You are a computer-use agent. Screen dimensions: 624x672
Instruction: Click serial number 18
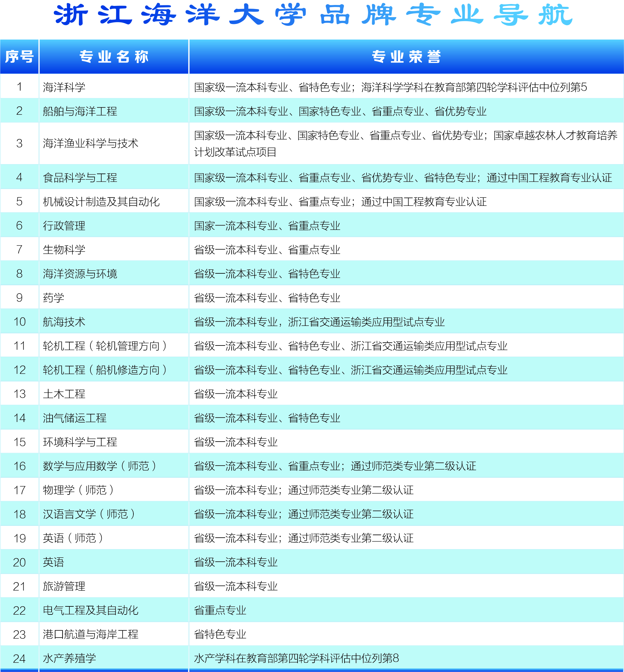coord(19,514)
